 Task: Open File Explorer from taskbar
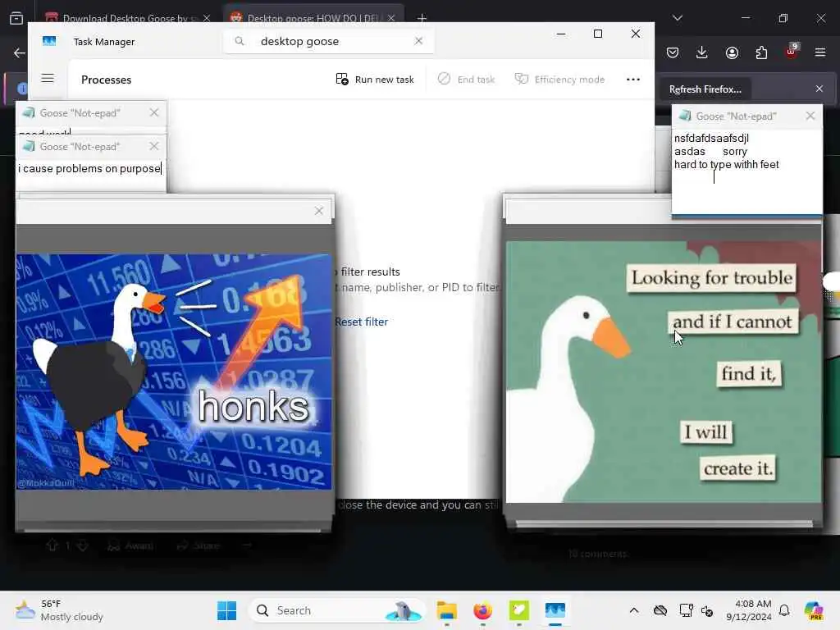coord(446,610)
